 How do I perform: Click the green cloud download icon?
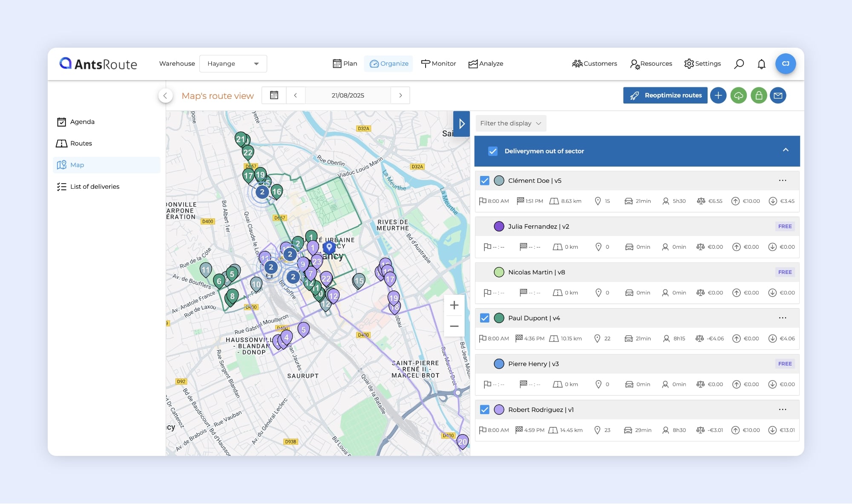[x=738, y=95]
